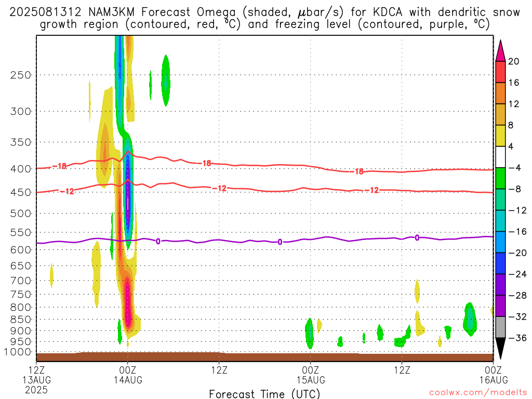Click the 500 pressure level label
This screenshot has height=399, width=532.
pyautogui.click(x=21, y=214)
